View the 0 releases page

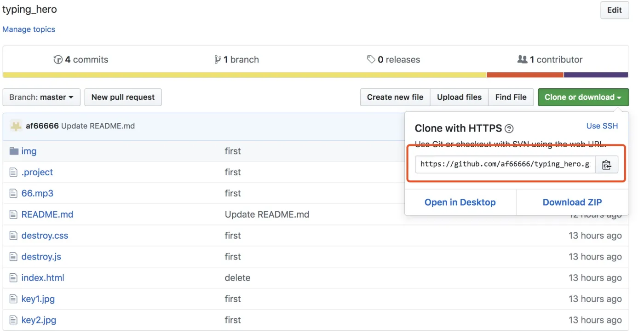[394, 60]
